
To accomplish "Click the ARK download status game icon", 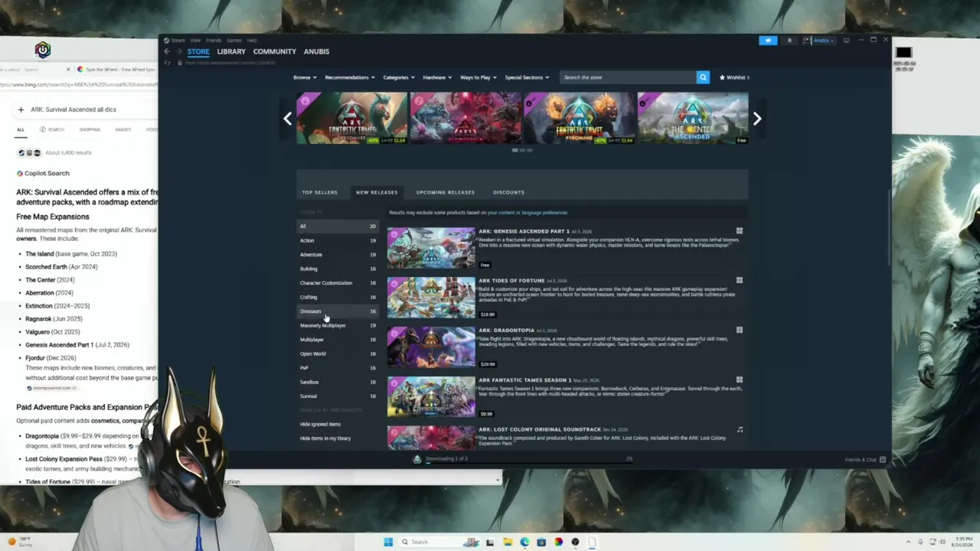I will (x=417, y=459).
